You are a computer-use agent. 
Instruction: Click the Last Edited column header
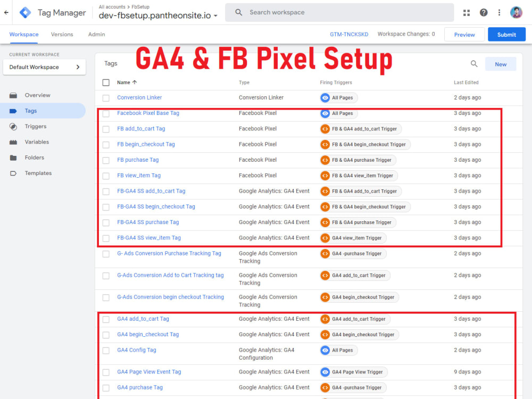point(466,82)
